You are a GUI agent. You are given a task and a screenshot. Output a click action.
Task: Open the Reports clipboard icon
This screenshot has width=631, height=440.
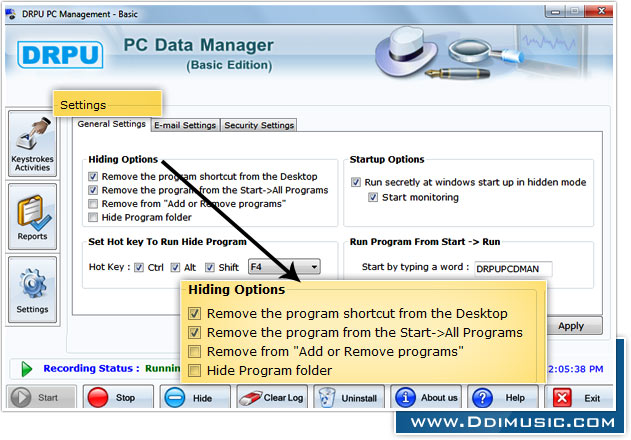(33, 212)
